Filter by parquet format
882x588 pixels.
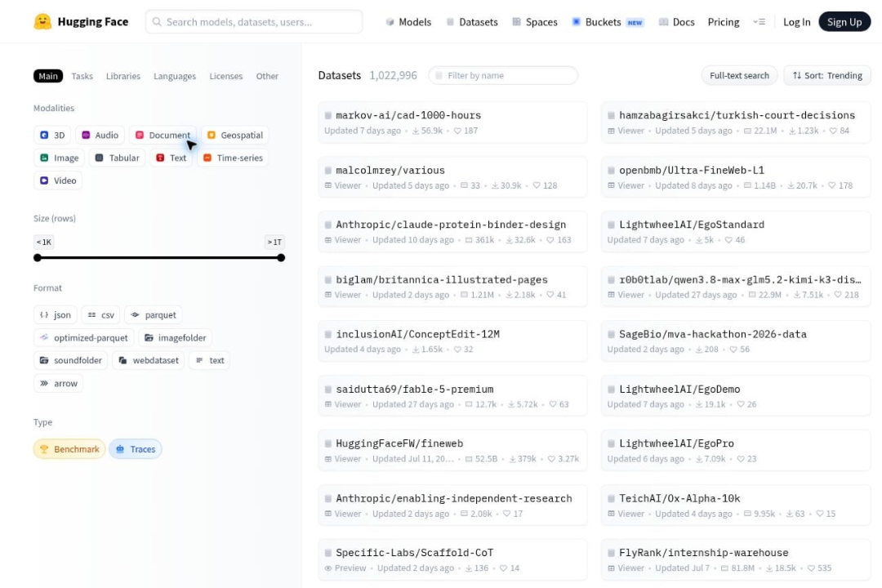pos(154,315)
